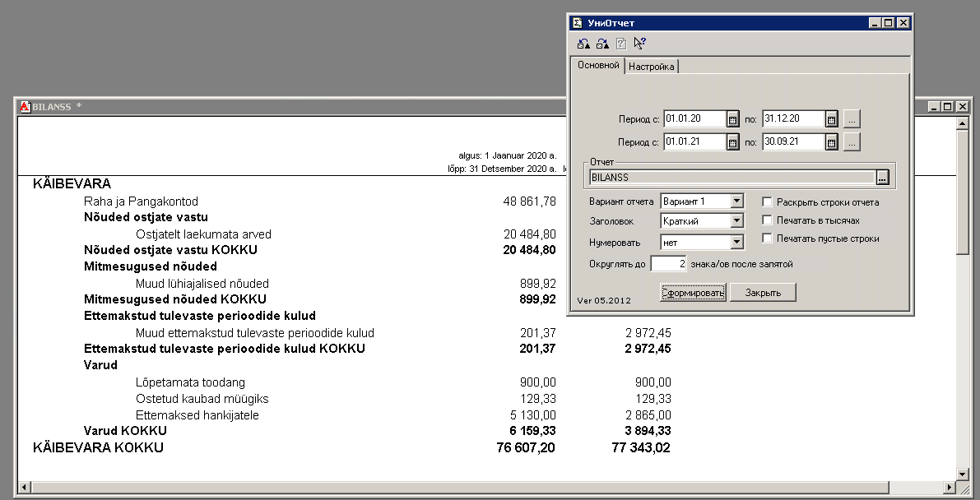
Task: Click the save settings toolbar icon
Action: tap(601, 44)
